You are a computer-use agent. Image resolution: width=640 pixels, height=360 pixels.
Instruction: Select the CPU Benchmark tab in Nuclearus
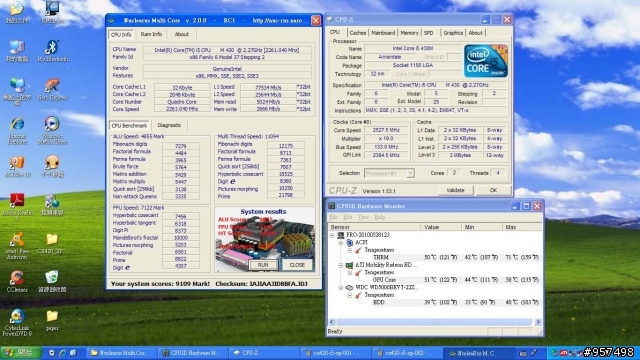(129, 125)
